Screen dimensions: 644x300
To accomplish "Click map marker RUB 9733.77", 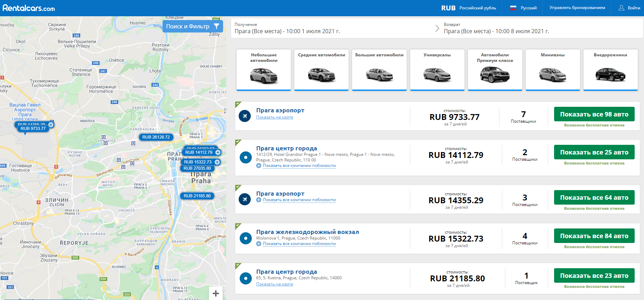I will (x=33, y=129).
